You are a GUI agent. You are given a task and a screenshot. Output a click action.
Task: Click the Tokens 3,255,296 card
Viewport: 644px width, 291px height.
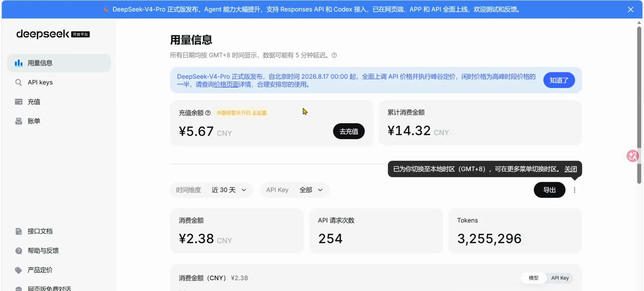pos(515,231)
